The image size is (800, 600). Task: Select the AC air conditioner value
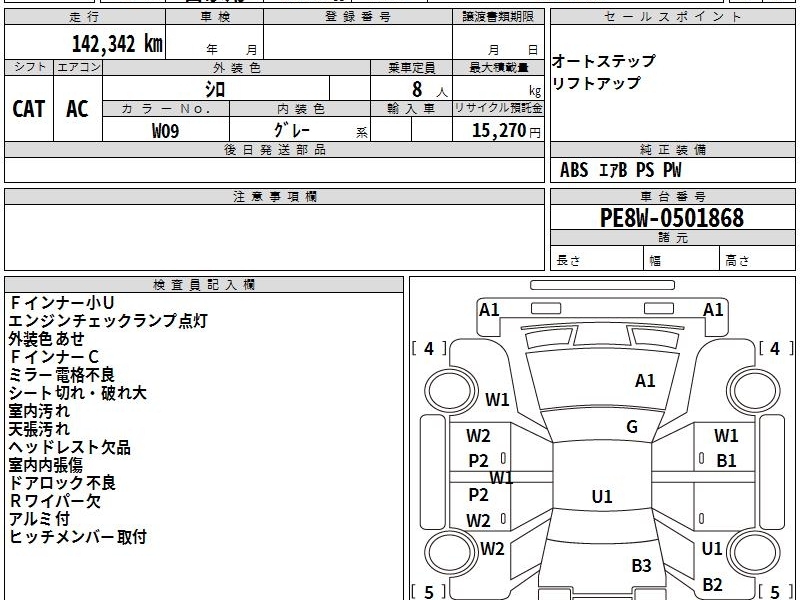coord(77,109)
